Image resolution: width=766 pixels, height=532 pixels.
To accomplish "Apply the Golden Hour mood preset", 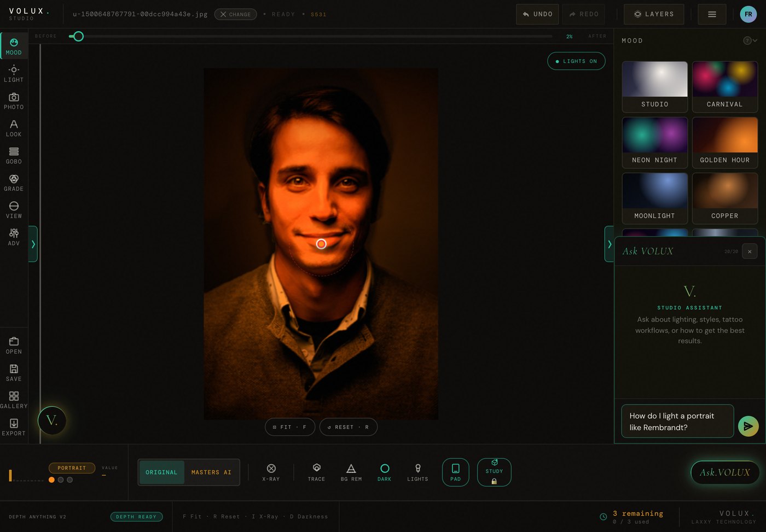I will [725, 143].
